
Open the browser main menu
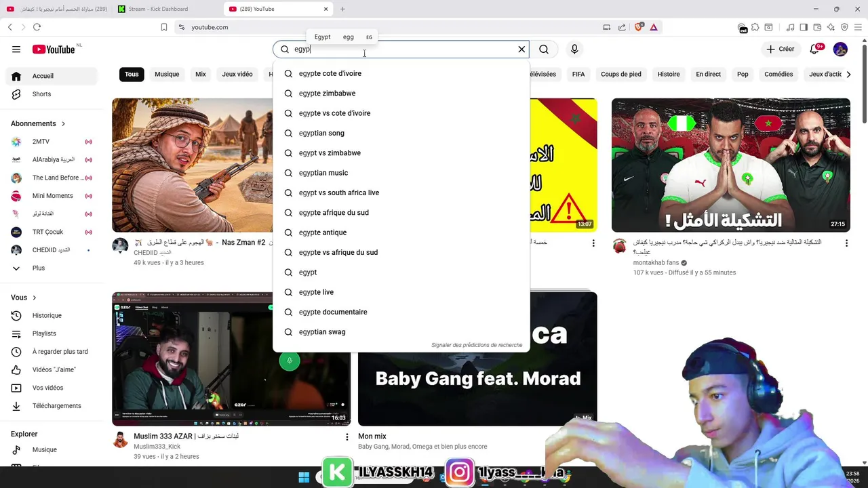pos(858,27)
